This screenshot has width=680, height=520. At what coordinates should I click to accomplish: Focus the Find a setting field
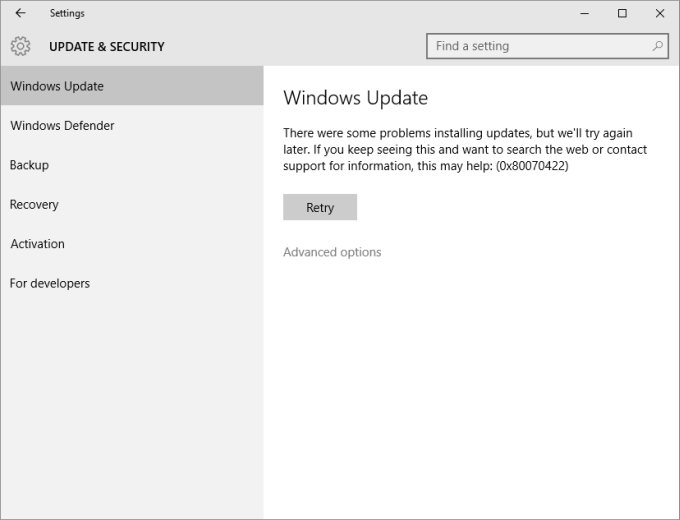pos(547,46)
